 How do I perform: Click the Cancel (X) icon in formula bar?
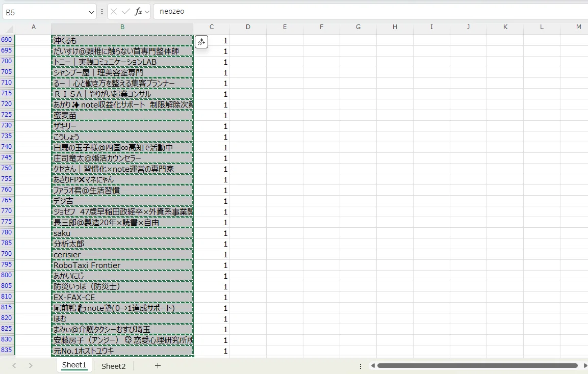coord(114,12)
